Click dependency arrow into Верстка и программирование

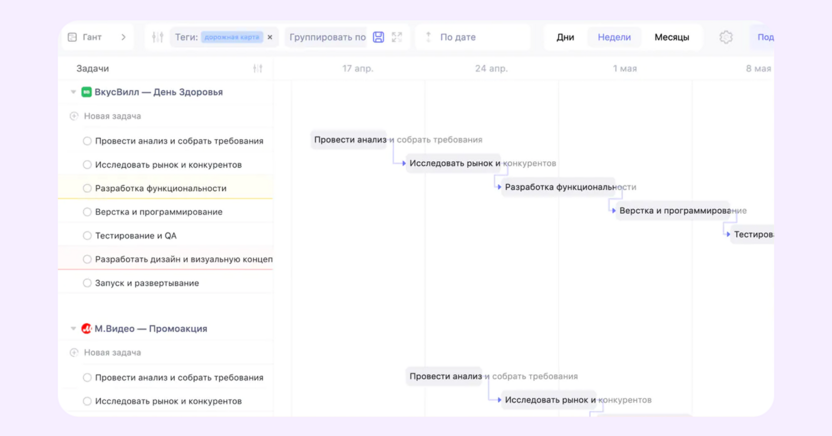[613, 211]
